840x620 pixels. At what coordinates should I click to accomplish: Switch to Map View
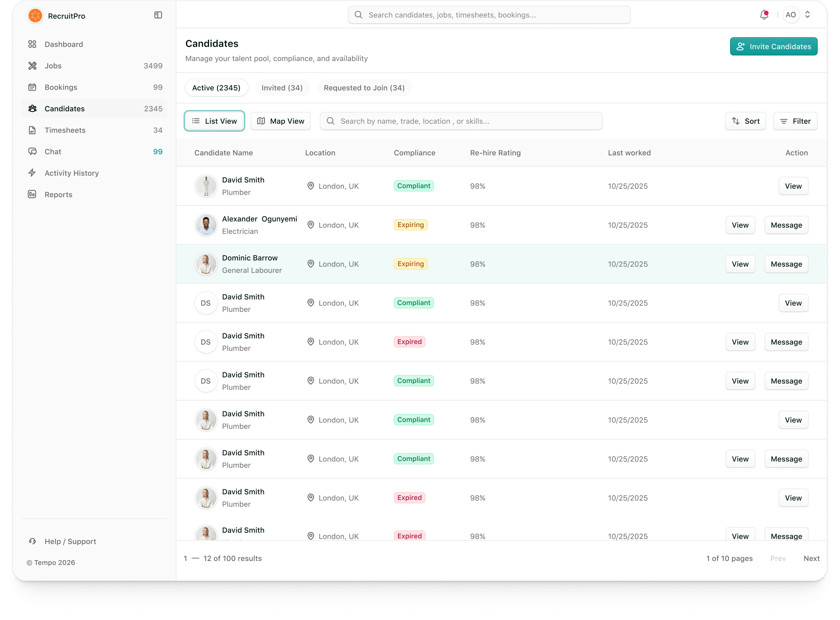pyautogui.click(x=280, y=121)
